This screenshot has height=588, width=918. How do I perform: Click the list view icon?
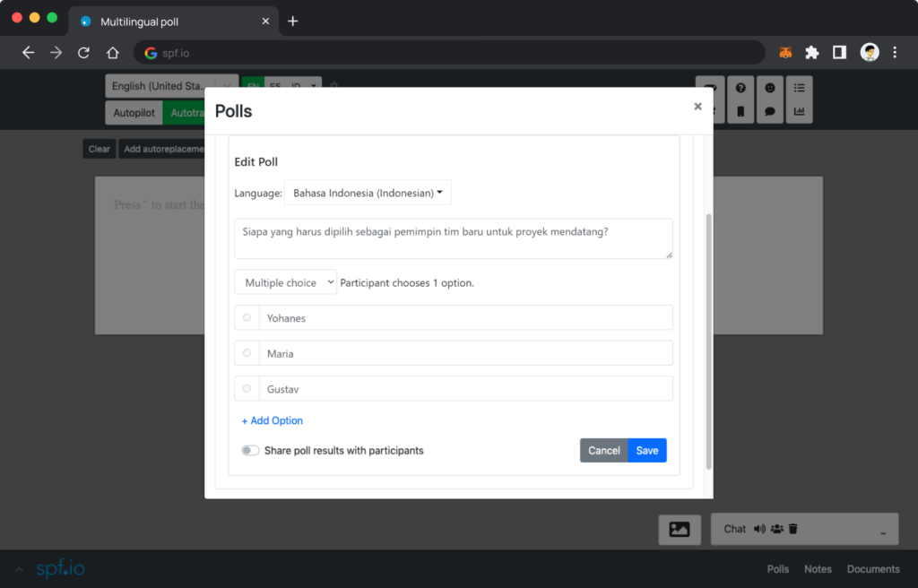click(x=799, y=88)
